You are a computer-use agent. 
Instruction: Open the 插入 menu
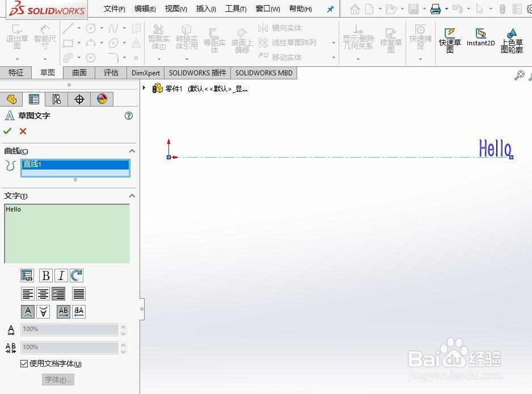click(206, 9)
